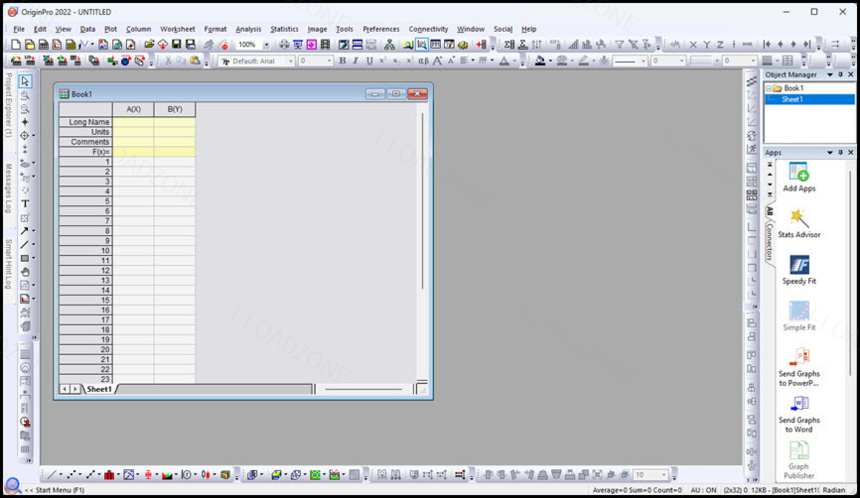Image resolution: width=860 pixels, height=498 pixels.
Task: Click the Set as X column icon
Action: (693, 45)
